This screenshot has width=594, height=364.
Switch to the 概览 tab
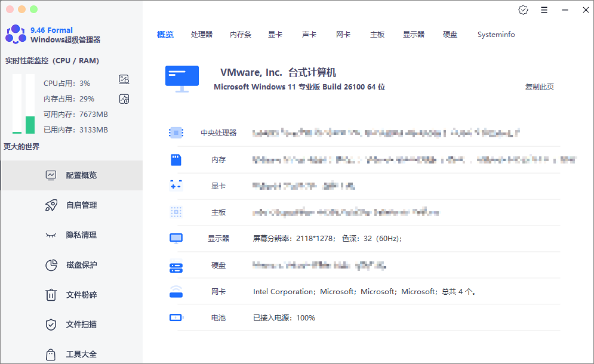[x=165, y=35]
